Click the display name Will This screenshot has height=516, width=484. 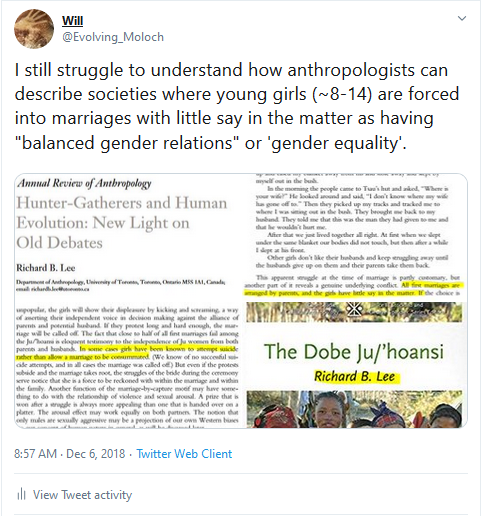pyautogui.click(x=72, y=21)
